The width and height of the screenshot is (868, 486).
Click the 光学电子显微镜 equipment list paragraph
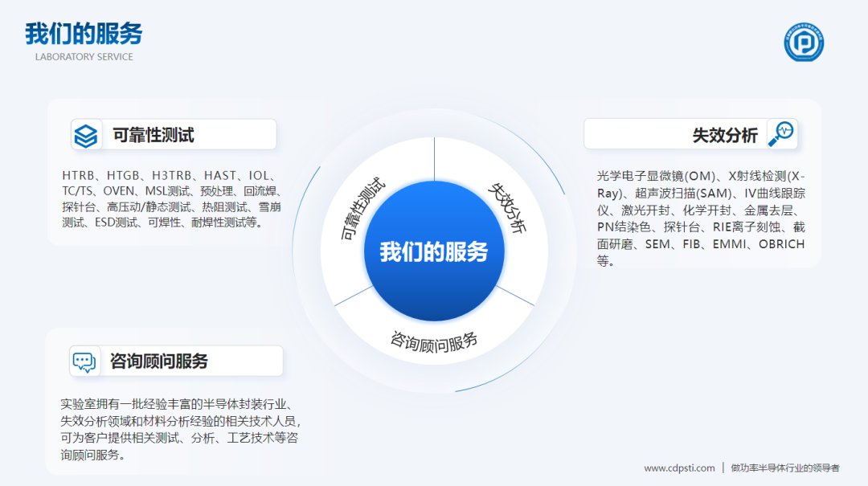pyautogui.click(x=700, y=218)
